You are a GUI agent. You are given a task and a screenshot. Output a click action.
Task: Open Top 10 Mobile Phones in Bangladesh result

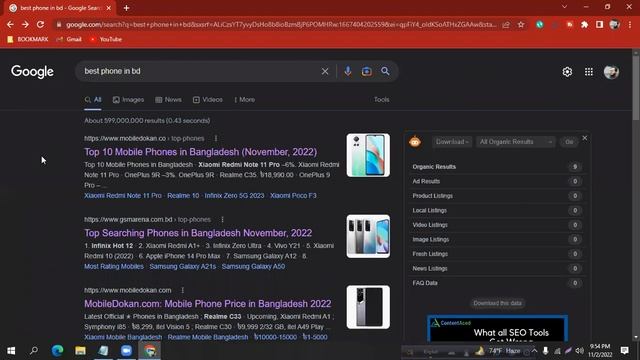(x=200, y=152)
